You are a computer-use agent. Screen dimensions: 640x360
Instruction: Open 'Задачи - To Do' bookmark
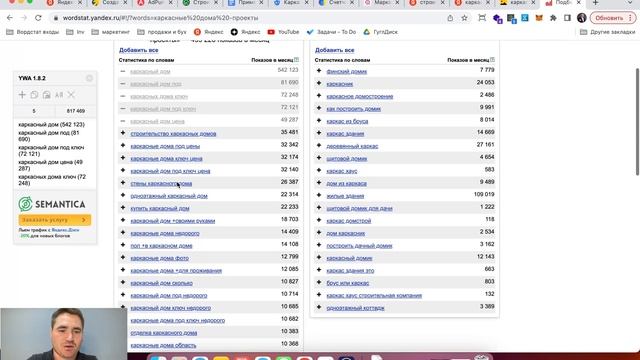[x=331, y=32]
